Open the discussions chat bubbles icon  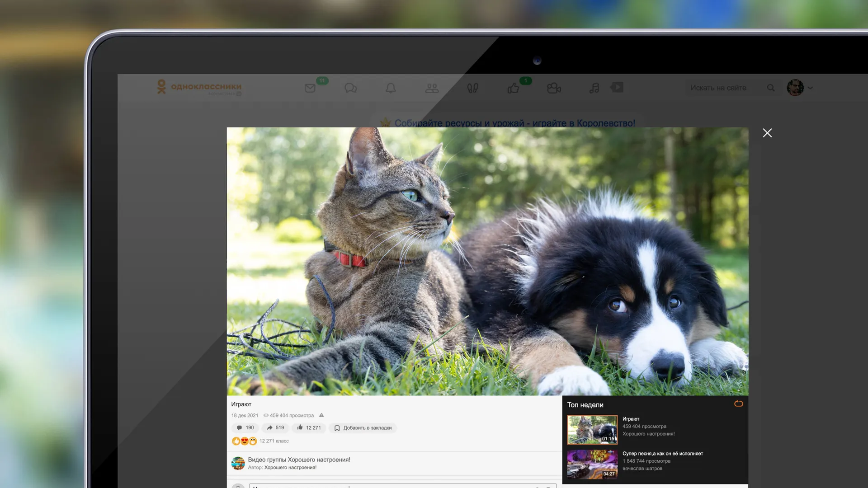[350, 88]
